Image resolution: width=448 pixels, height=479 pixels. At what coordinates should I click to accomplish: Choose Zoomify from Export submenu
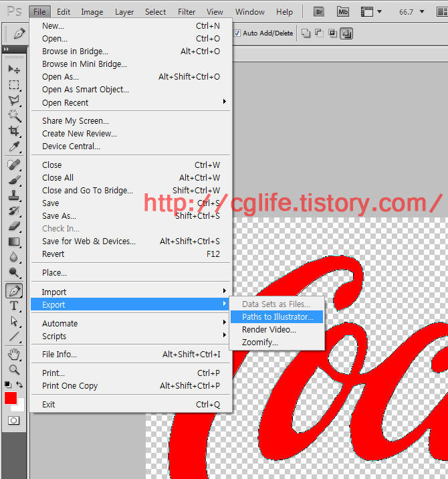coord(277,343)
